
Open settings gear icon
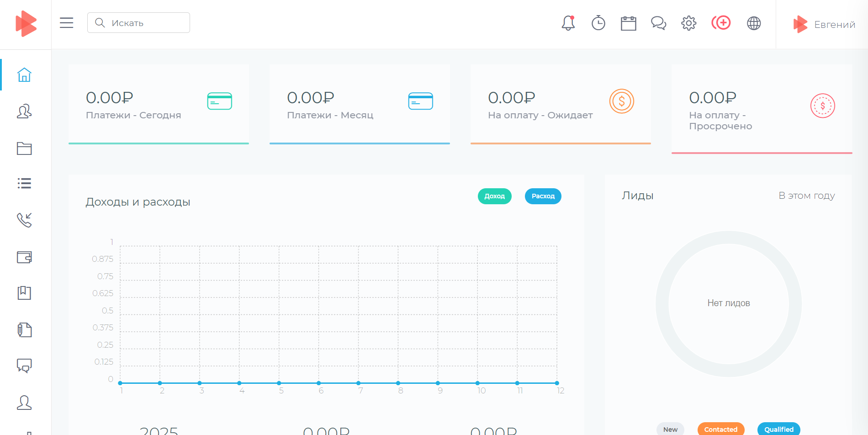coord(688,23)
